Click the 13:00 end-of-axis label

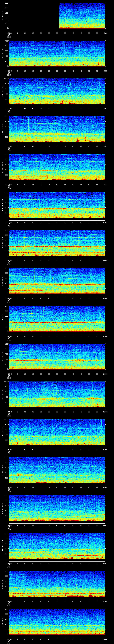pyautogui.click(x=105, y=336)
